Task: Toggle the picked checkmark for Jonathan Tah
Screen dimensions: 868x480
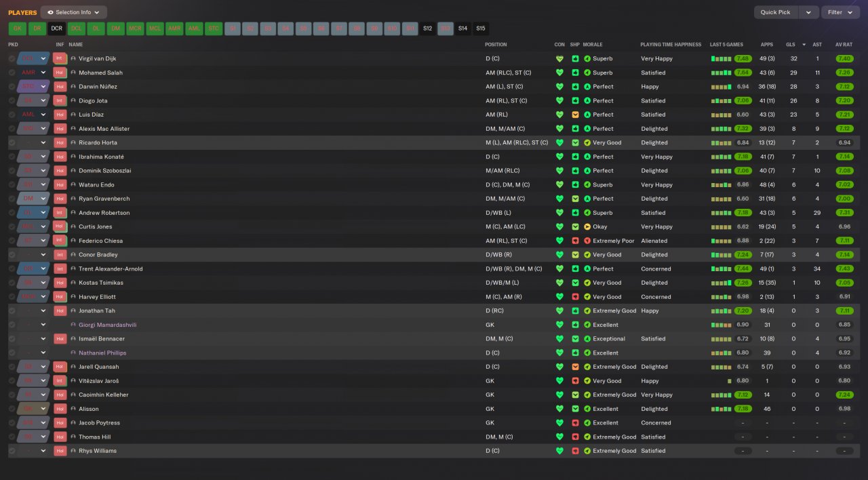Action: pos(12,311)
